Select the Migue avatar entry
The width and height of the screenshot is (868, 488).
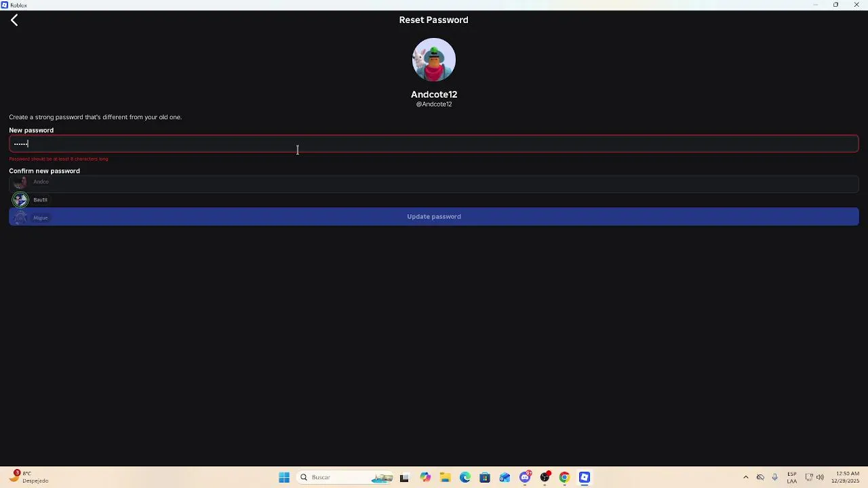(31, 218)
